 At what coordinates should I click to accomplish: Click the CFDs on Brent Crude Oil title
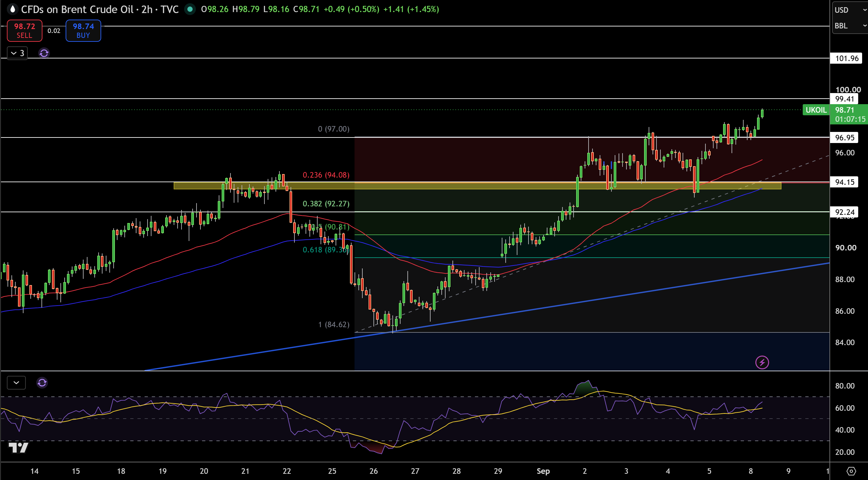click(77, 9)
